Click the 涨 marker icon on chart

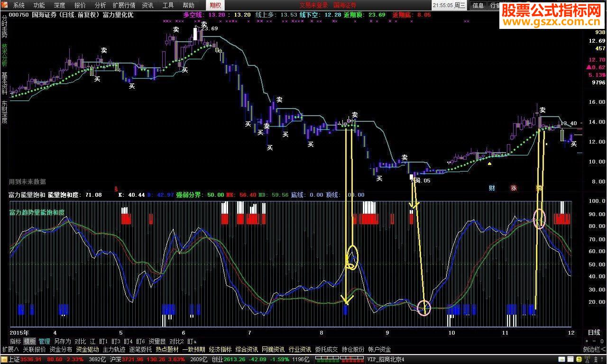coord(513,188)
